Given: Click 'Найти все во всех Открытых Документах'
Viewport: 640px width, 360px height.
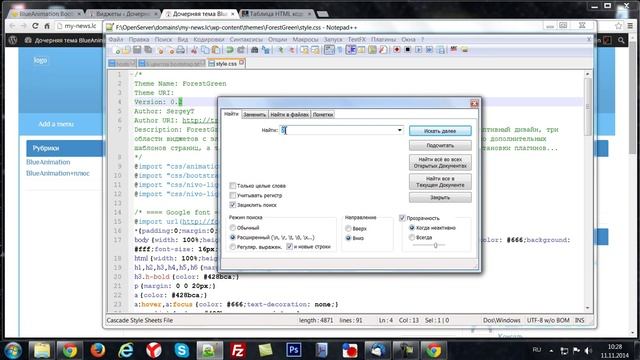Looking at the screenshot, I should [440, 162].
